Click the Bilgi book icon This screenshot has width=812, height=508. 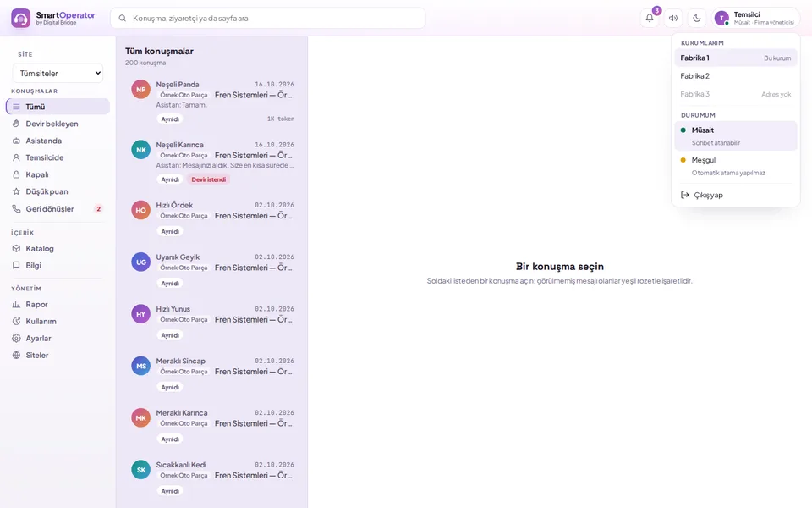[x=16, y=265]
